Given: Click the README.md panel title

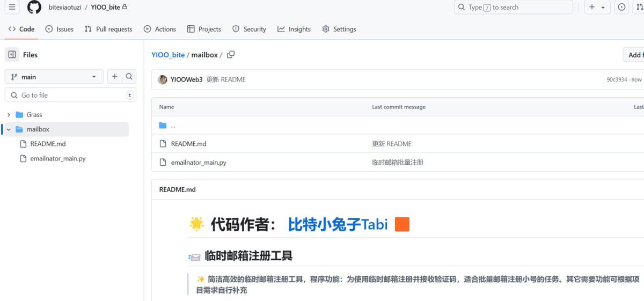Looking at the screenshot, I should coord(178,189).
